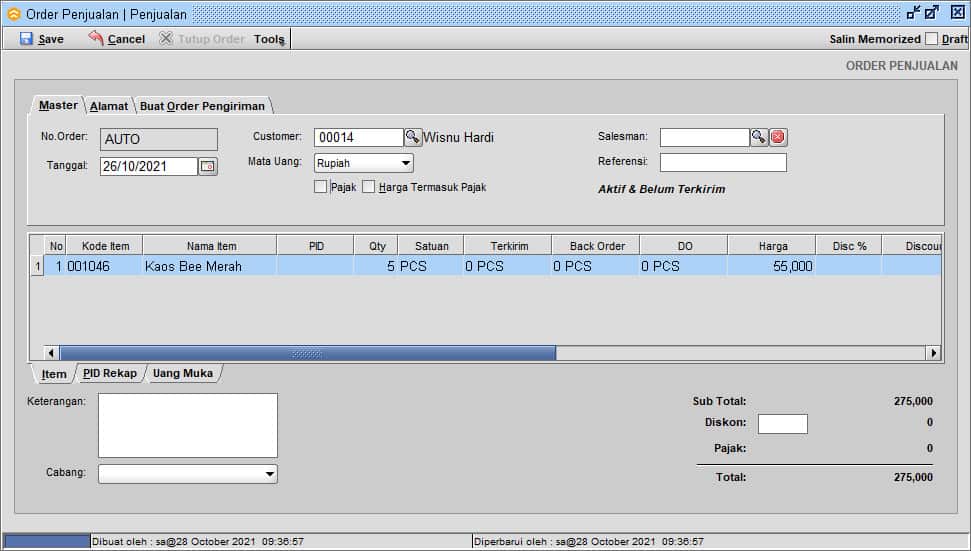Click the Save disk icon

point(26,39)
